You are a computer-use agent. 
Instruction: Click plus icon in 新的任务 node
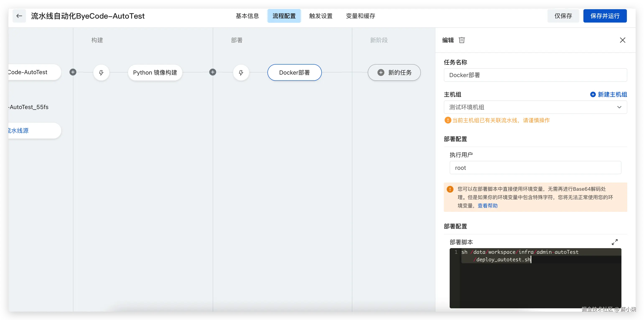[381, 72]
